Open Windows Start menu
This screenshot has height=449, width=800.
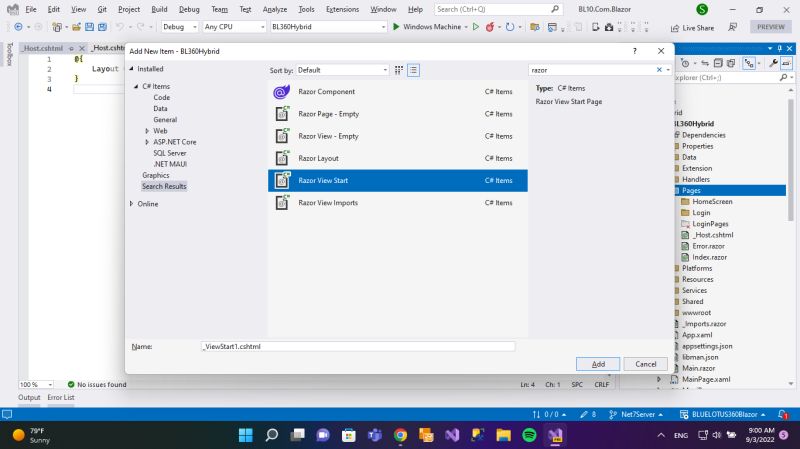pos(245,435)
